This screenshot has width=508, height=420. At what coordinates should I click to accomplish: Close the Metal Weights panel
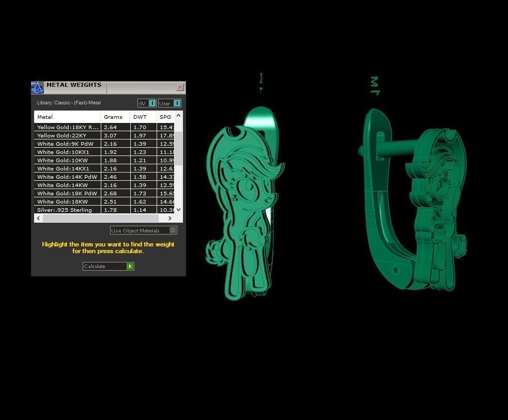point(180,87)
